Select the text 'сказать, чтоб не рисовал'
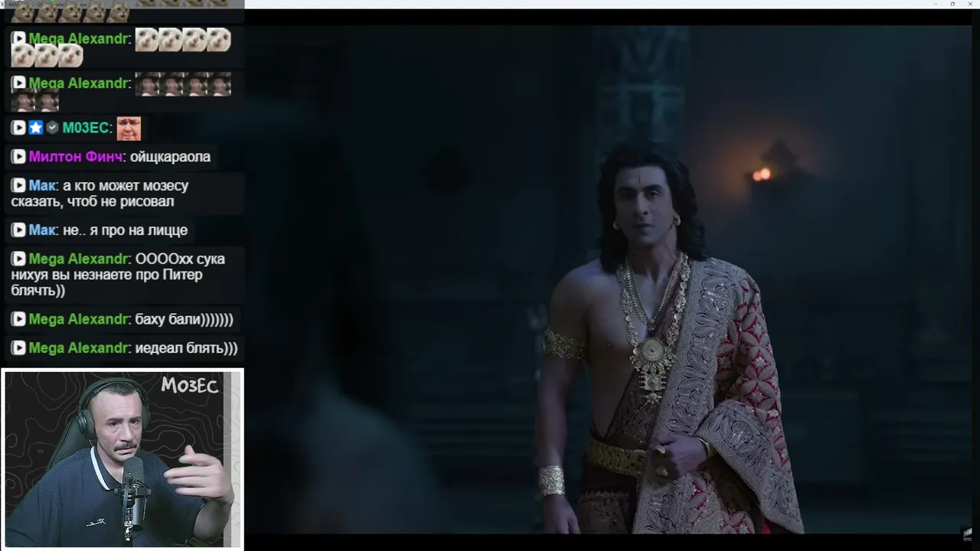This screenshot has height=551, width=980. coord(93,202)
